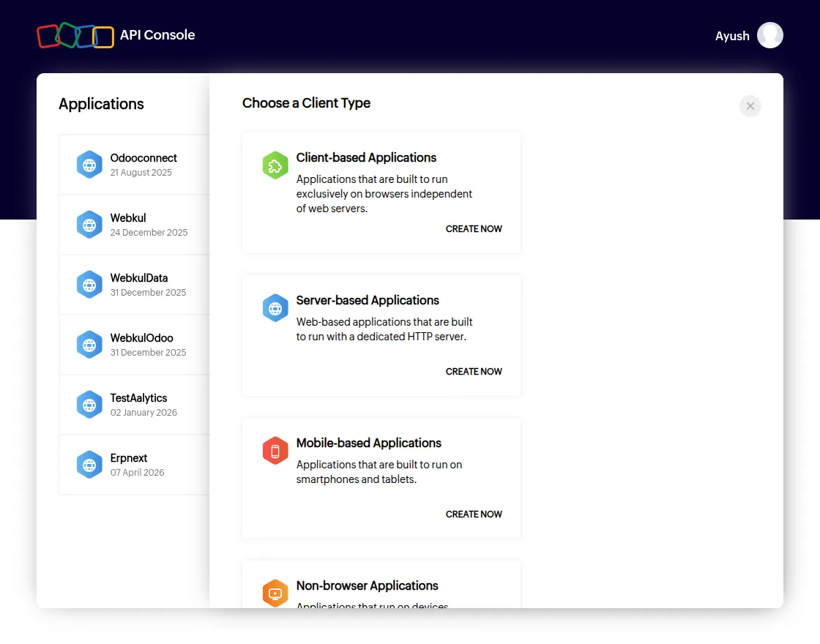
Task: Click the green Client-based Applications puzzle icon
Action: [275, 165]
